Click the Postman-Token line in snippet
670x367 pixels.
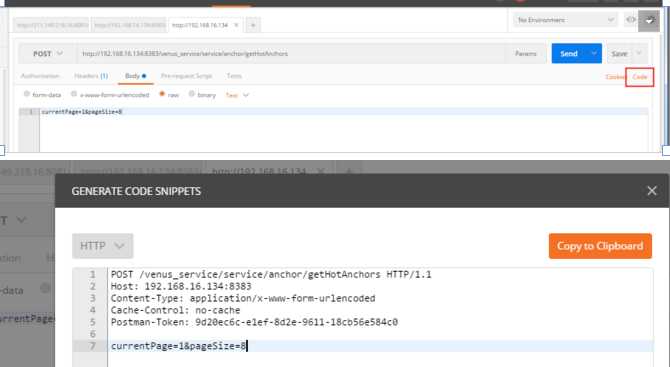click(254, 322)
